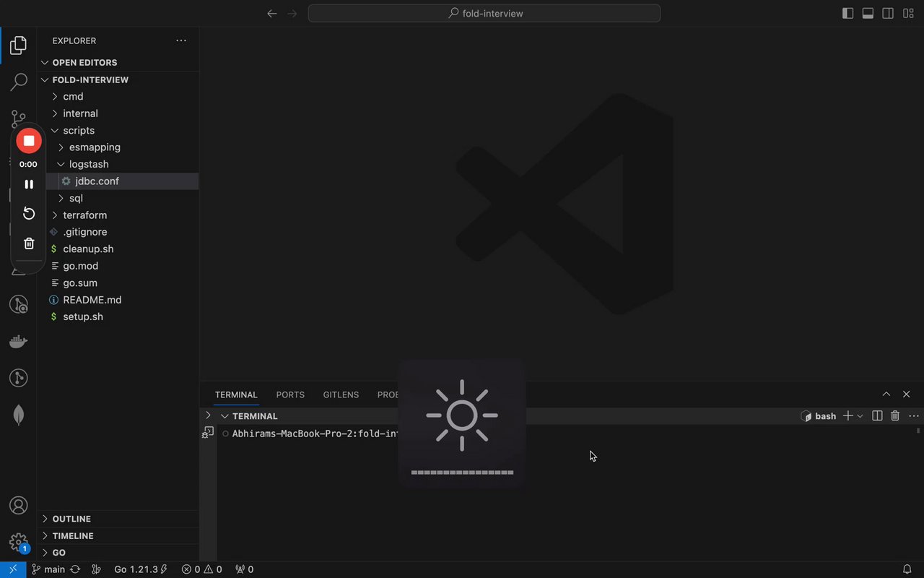Open the jdbc.conf file

pyautogui.click(x=118, y=181)
